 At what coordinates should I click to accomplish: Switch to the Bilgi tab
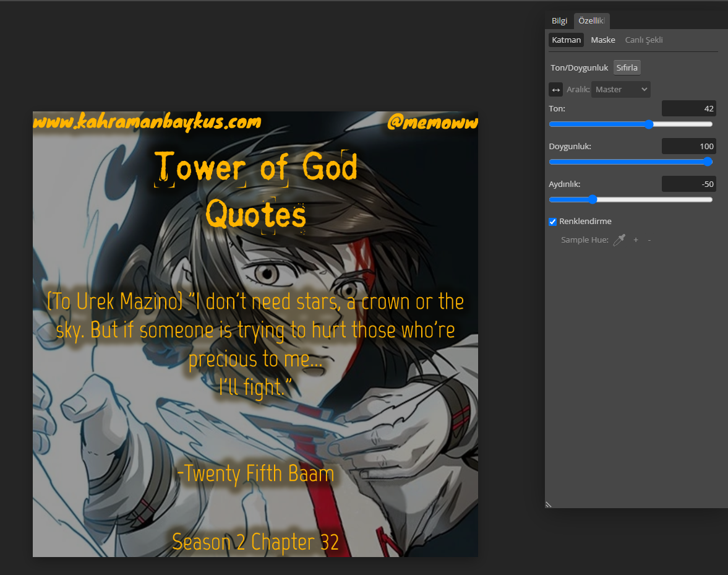[559, 21]
